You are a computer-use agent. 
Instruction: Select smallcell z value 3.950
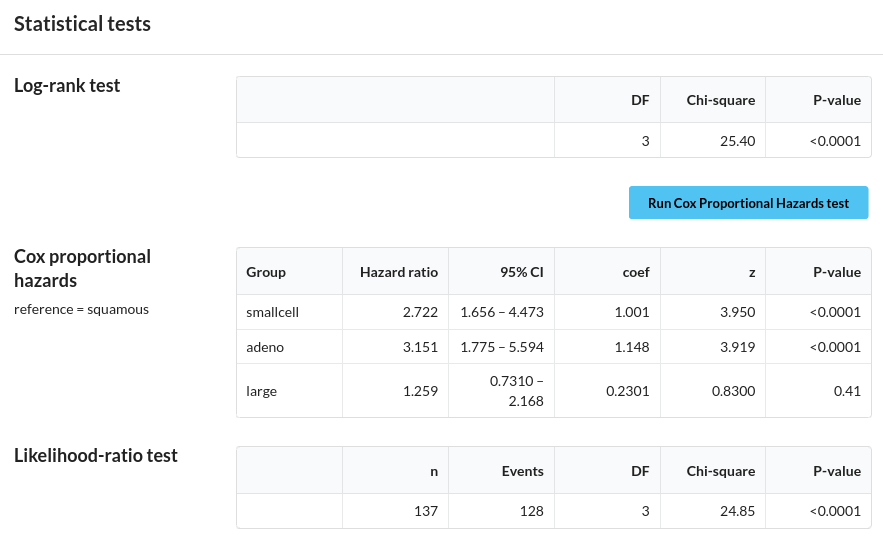[738, 312]
